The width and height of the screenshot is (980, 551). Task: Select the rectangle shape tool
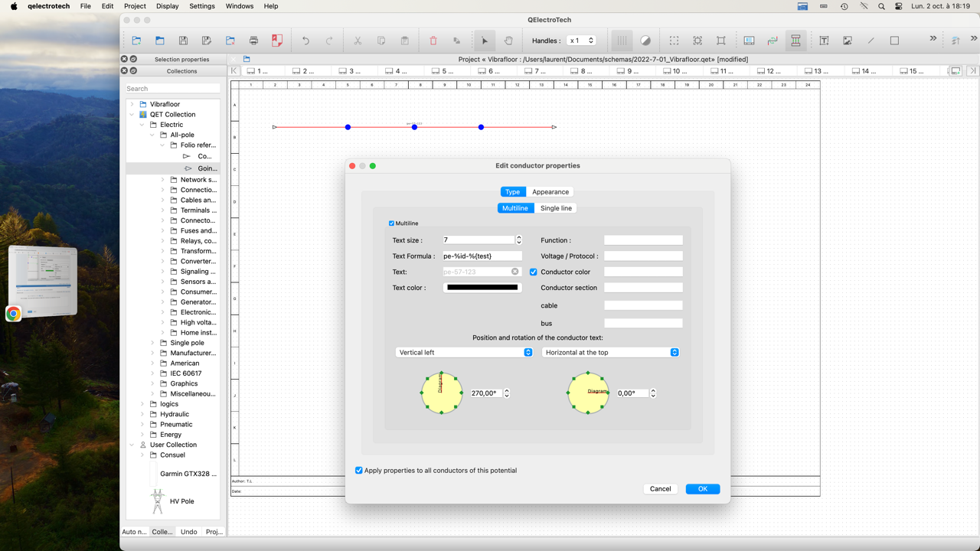[x=894, y=41]
